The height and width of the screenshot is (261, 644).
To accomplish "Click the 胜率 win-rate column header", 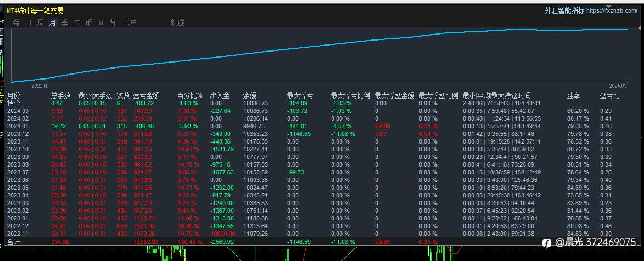I will [x=573, y=95].
